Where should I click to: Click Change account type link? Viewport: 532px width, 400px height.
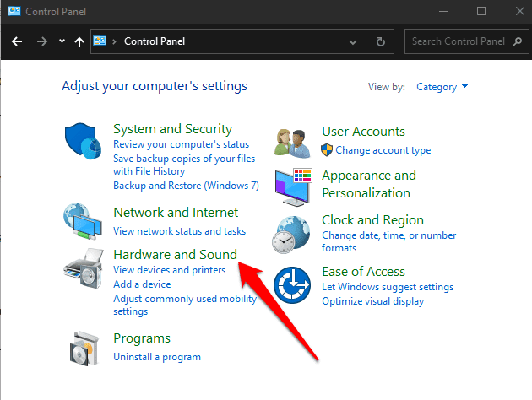tap(383, 150)
